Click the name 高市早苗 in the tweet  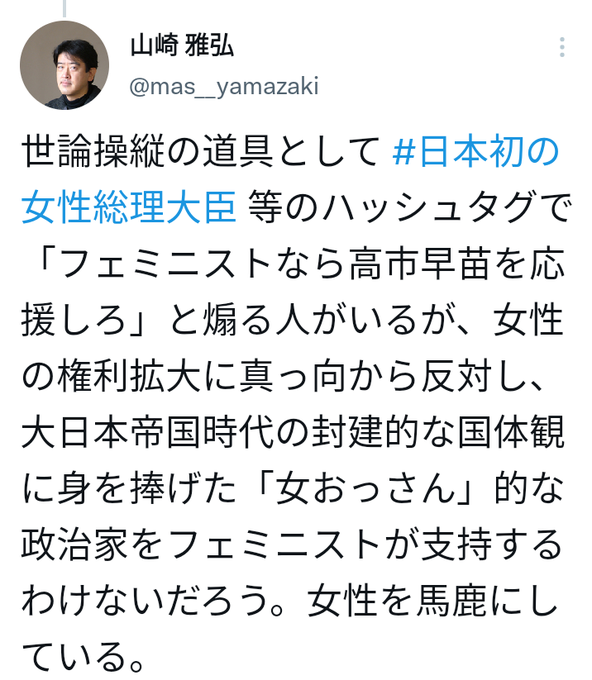click(x=421, y=264)
